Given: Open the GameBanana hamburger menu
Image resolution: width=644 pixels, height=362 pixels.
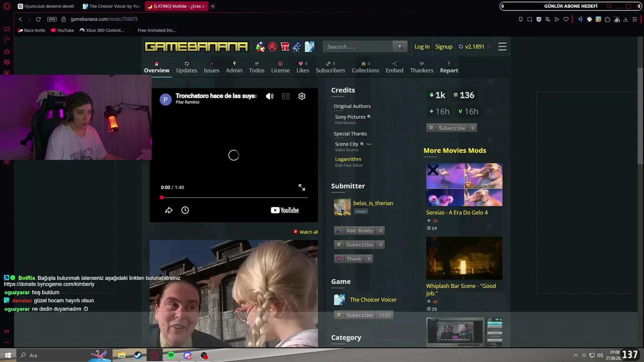Looking at the screenshot, I should point(502,47).
